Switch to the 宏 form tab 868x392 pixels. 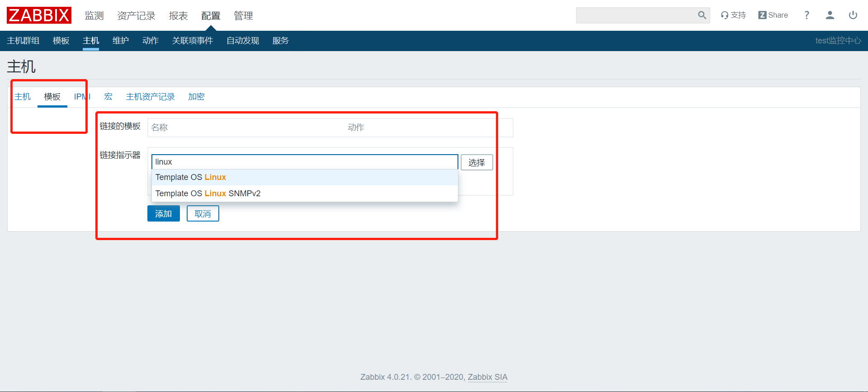point(108,97)
